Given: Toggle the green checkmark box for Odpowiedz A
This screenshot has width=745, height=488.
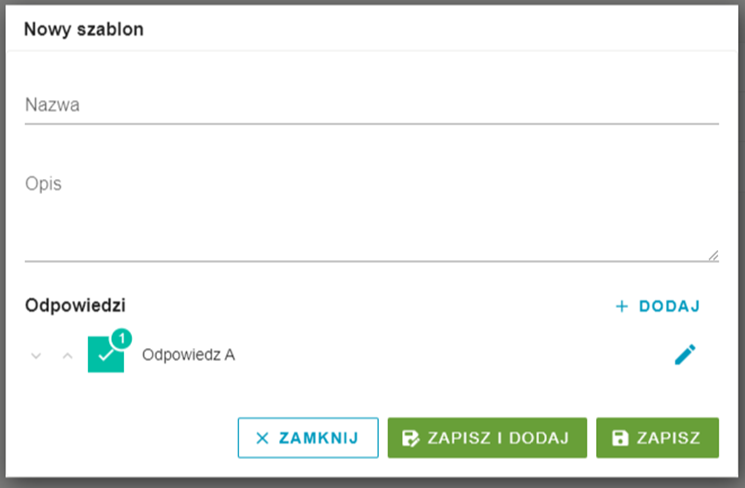Looking at the screenshot, I should coord(105,354).
